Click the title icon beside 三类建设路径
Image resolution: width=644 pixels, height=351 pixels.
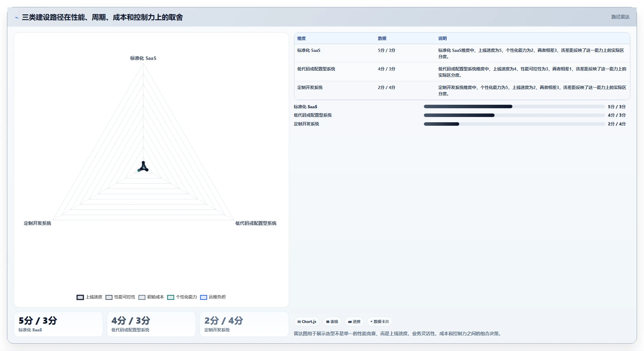pyautogui.click(x=16, y=18)
